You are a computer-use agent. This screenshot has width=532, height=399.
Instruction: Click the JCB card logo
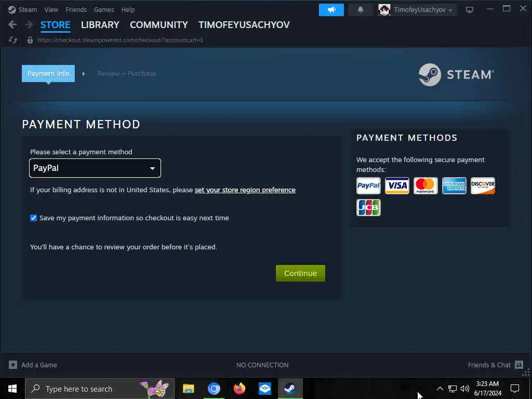[x=368, y=207]
